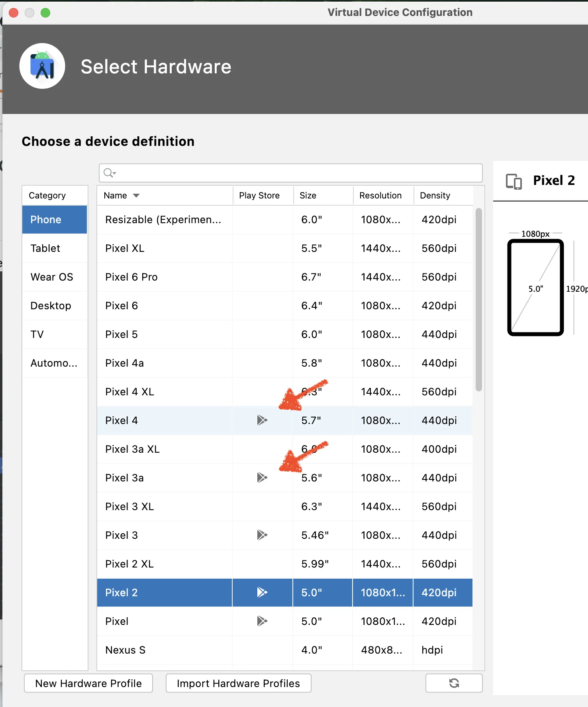Screen dimensions: 588x707
Task: Click the Play Store icon in the Pixel row
Action: tap(262, 621)
